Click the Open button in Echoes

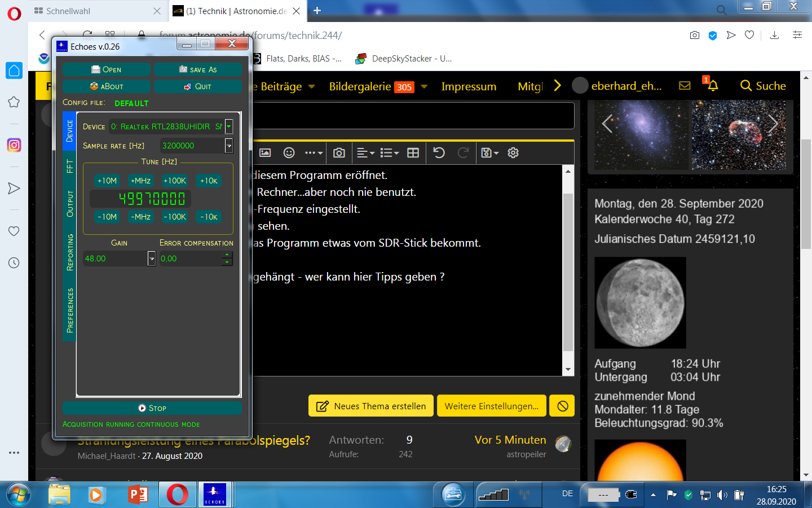coord(107,69)
